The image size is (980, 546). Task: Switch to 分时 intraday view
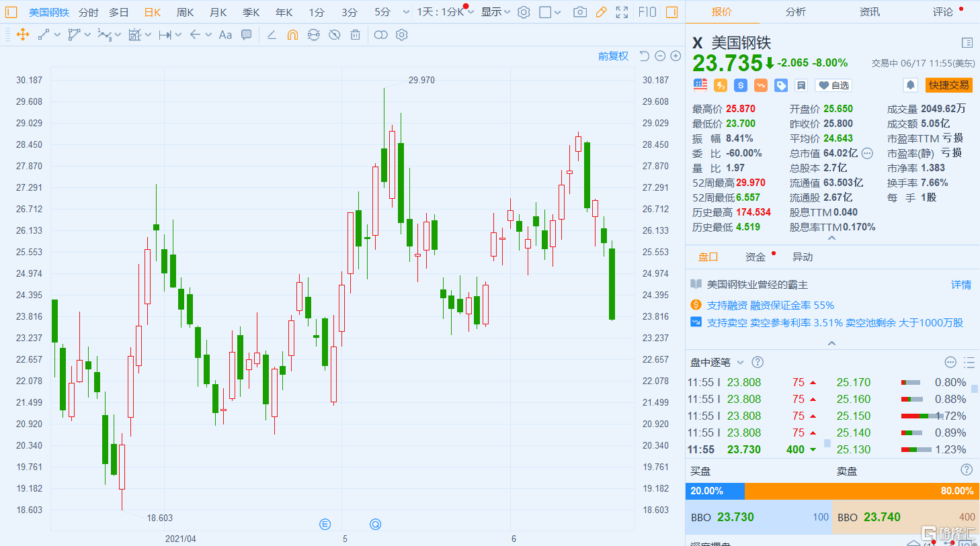click(88, 12)
